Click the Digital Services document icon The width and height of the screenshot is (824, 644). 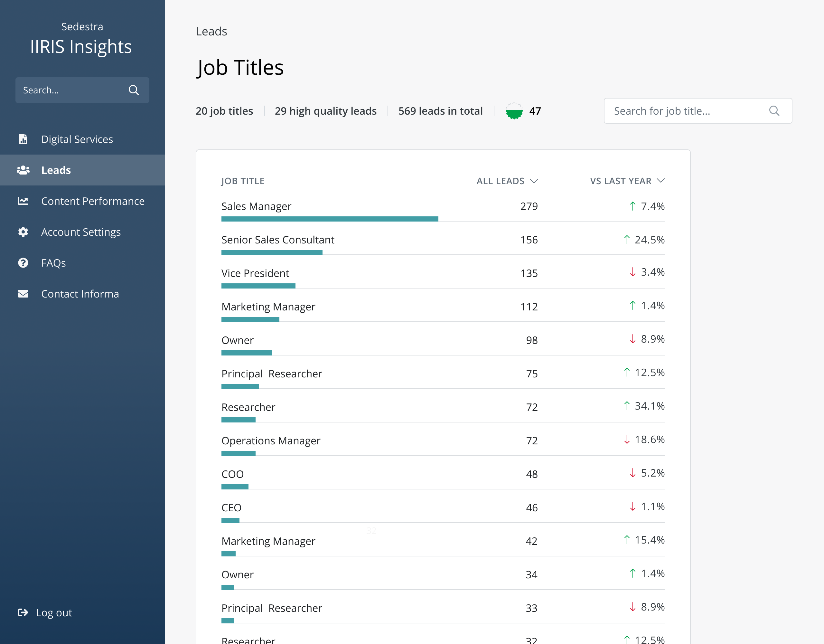23,139
